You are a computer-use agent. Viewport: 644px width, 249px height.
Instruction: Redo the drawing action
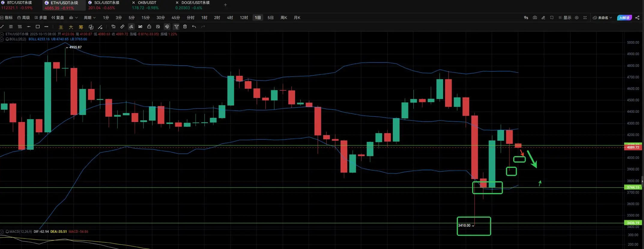[203, 27]
